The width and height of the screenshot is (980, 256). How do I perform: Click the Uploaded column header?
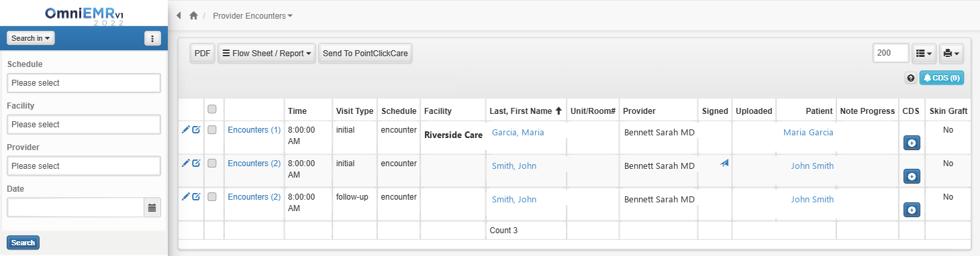pos(754,111)
